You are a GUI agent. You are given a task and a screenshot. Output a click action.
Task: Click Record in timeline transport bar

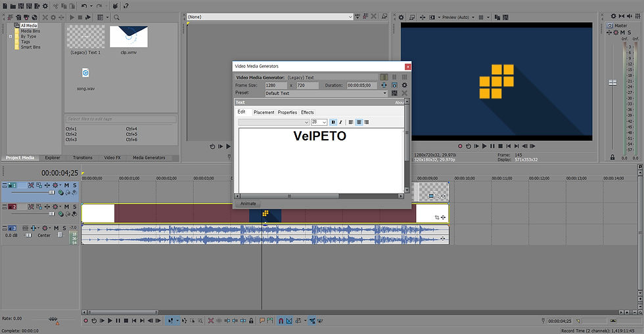tap(86, 320)
